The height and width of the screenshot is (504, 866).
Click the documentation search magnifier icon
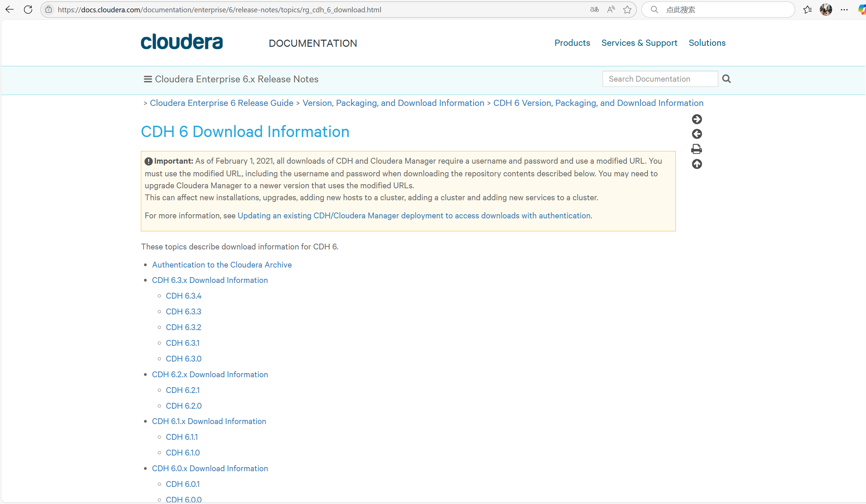726,79
